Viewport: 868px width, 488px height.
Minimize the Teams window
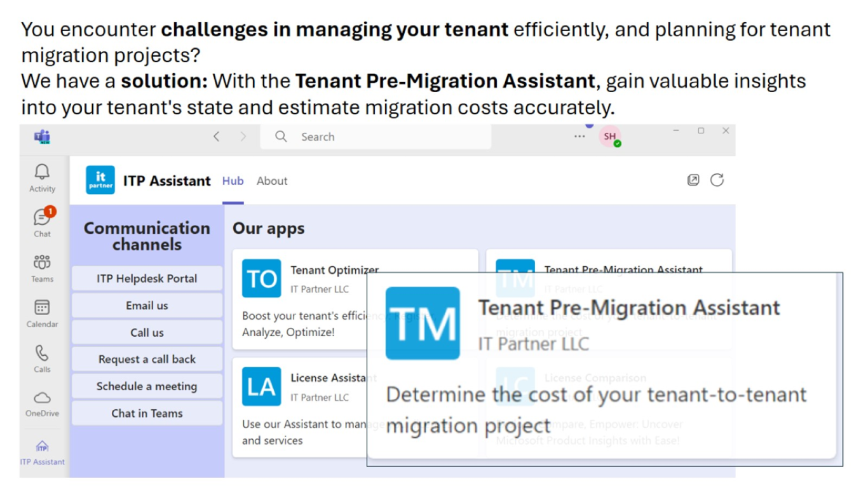point(676,130)
